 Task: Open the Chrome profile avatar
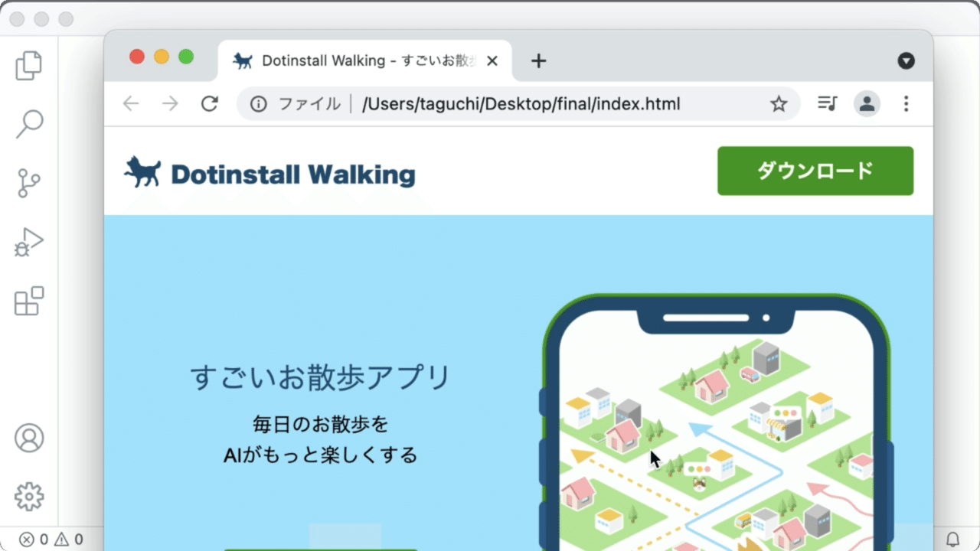pos(867,104)
